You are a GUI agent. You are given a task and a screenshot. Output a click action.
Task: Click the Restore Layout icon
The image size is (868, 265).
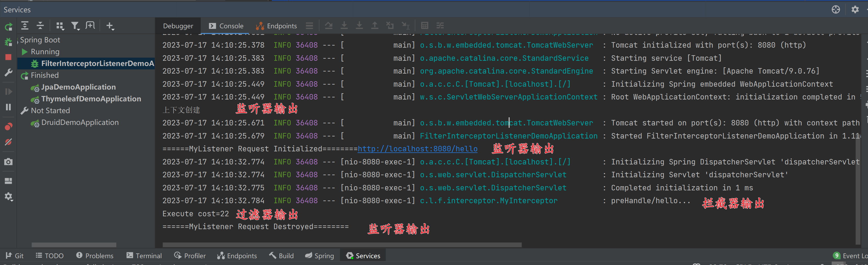click(8, 181)
